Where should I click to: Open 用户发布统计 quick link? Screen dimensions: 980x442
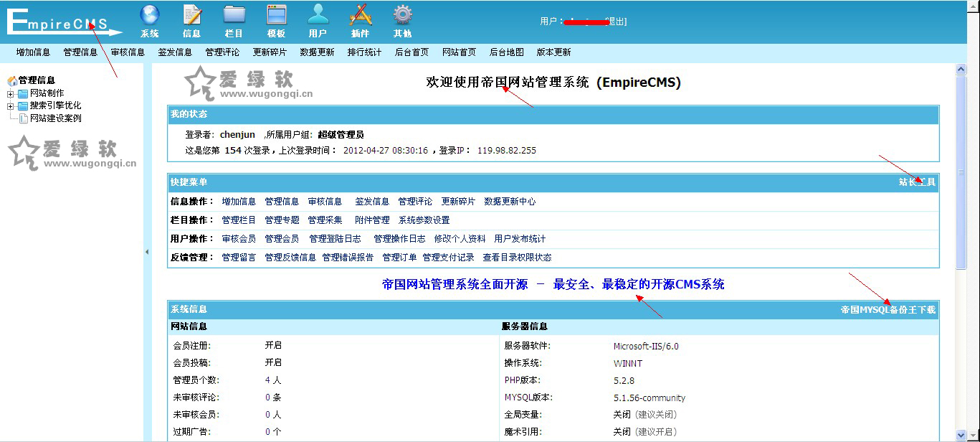[520, 239]
